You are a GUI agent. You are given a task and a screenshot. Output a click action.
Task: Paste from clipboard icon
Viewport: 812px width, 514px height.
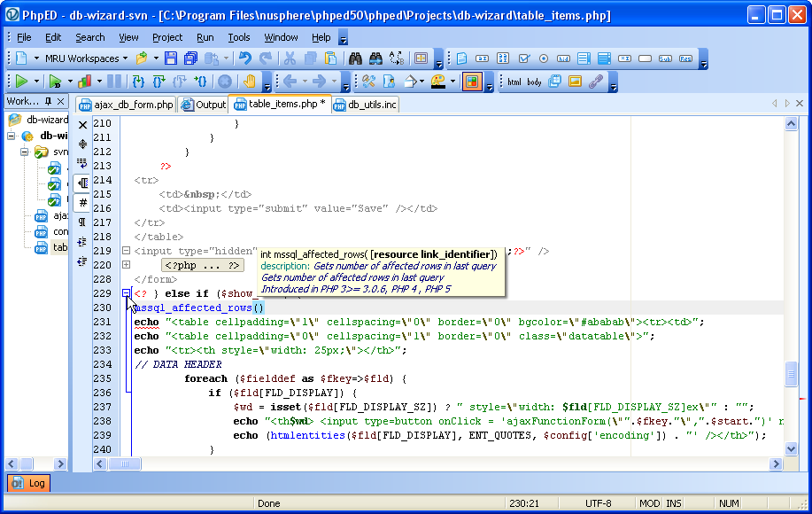[330, 58]
